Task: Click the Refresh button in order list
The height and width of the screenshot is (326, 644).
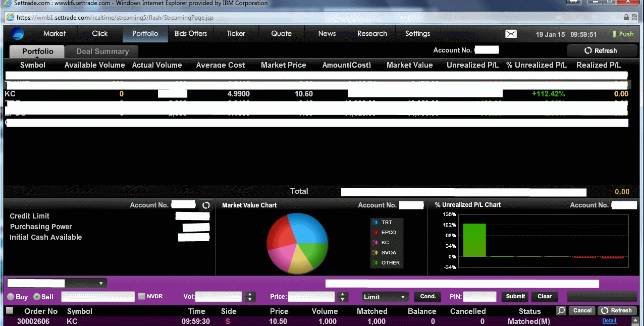Action: (x=617, y=311)
